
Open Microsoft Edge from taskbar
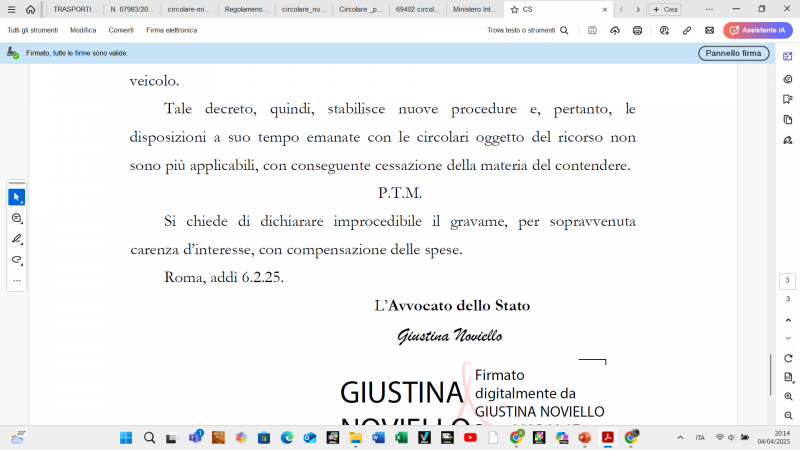point(287,438)
